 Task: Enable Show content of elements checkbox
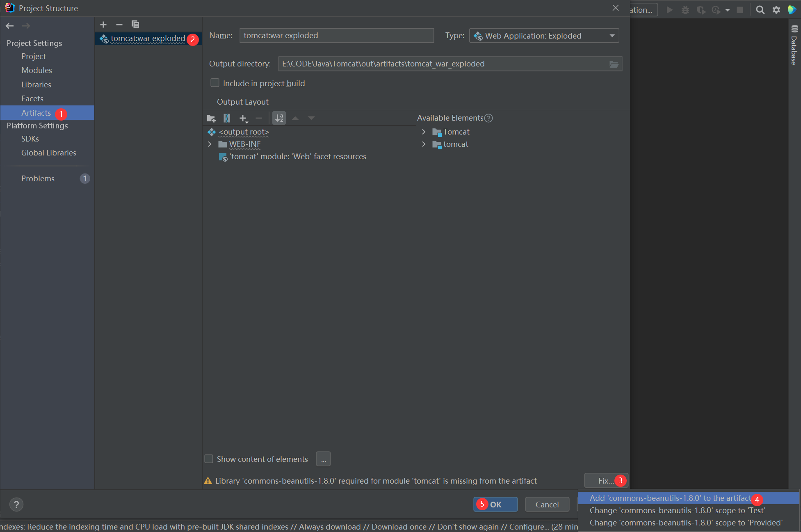tap(209, 459)
